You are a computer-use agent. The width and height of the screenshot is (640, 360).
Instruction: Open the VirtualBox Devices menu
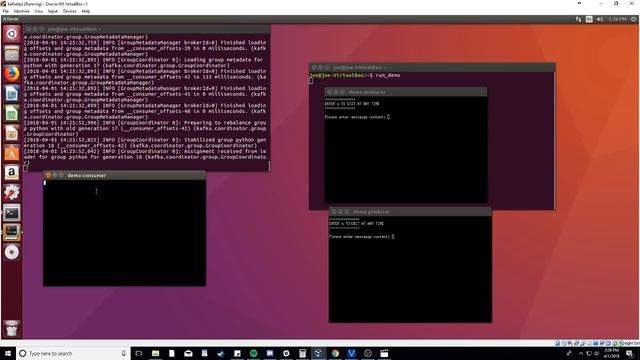(69, 11)
